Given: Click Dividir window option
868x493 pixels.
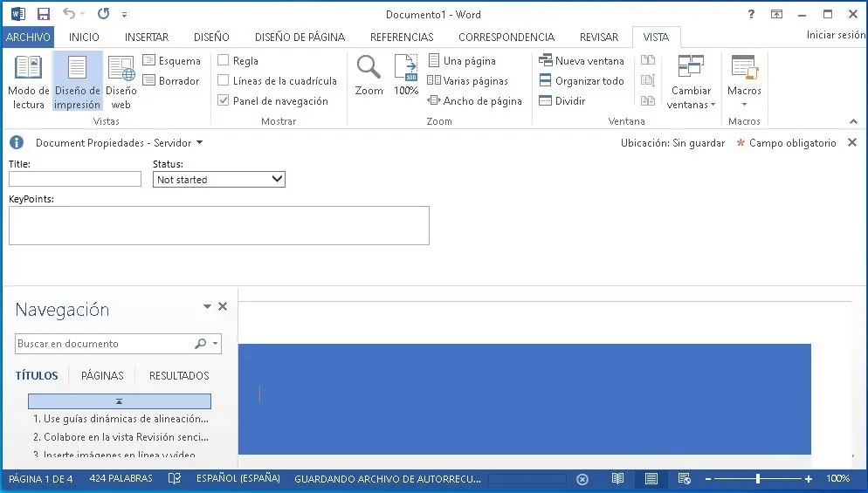Looking at the screenshot, I should 561,100.
